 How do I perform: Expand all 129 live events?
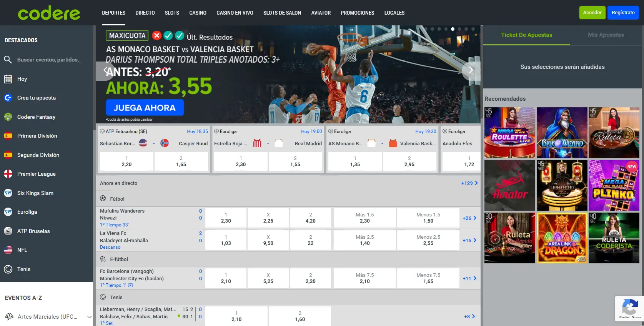[469, 183]
